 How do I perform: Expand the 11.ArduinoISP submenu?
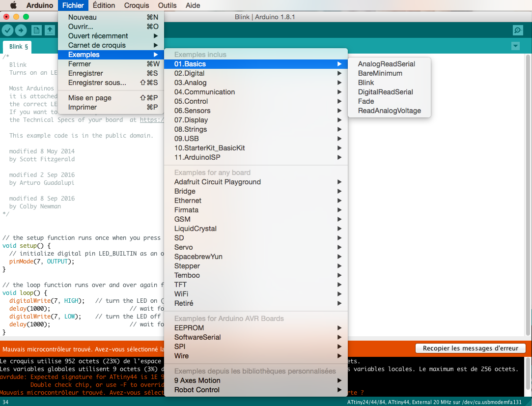[x=256, y=157]
